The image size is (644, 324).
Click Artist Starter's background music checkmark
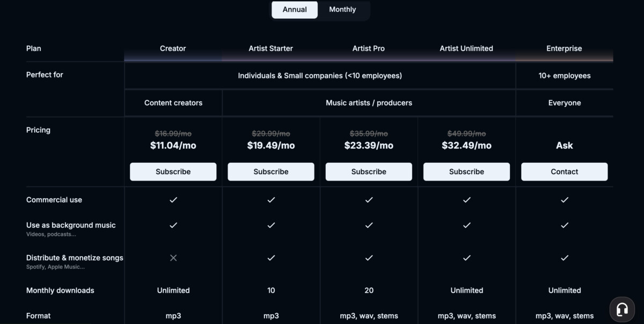click(271, 226)
